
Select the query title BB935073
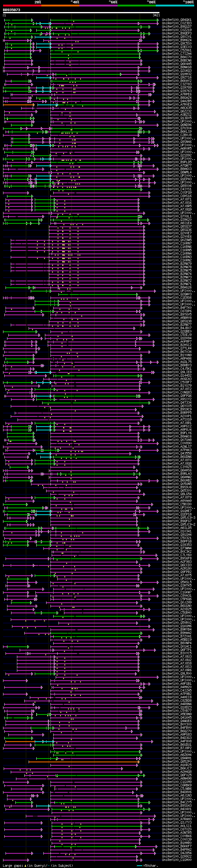[11, 10]
